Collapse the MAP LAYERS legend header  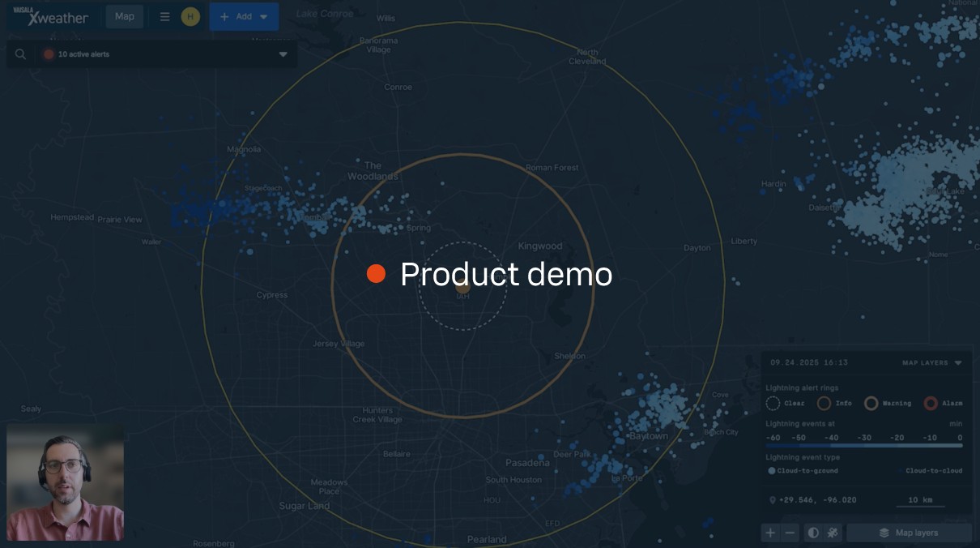pyautogui.click(x=933, y=363)
